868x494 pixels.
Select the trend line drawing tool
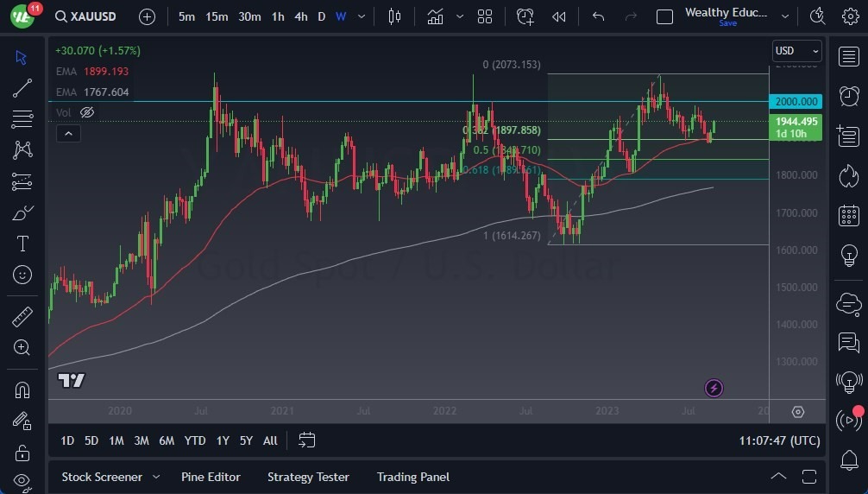click(22, 88)
